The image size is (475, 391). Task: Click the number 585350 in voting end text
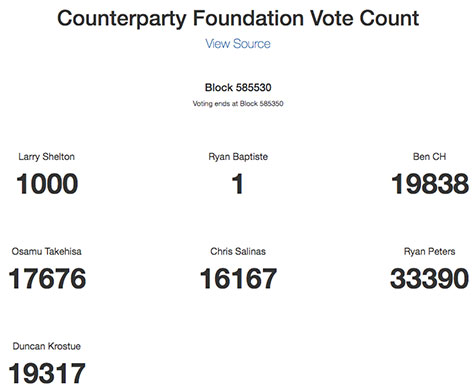click(x=272, y=104)
